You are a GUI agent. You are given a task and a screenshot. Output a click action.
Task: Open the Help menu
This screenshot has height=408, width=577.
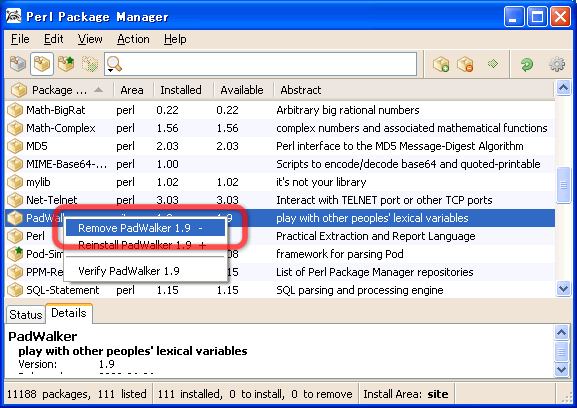click(175, 39)
